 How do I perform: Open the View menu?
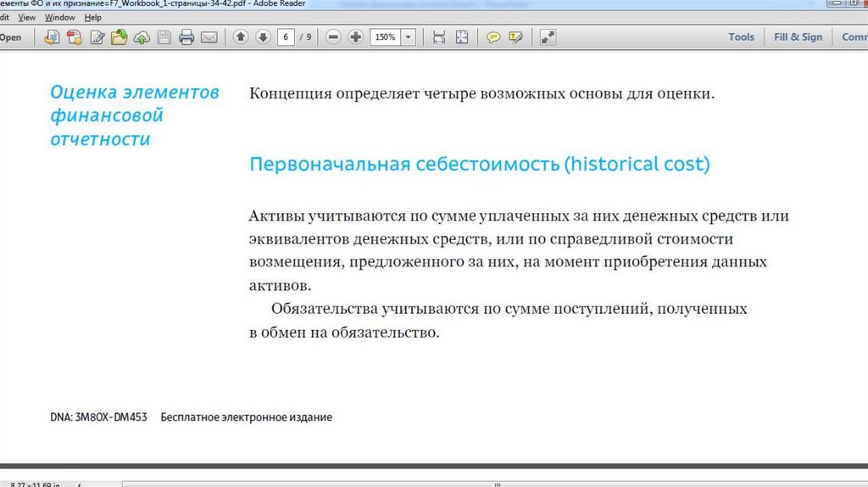26,17
